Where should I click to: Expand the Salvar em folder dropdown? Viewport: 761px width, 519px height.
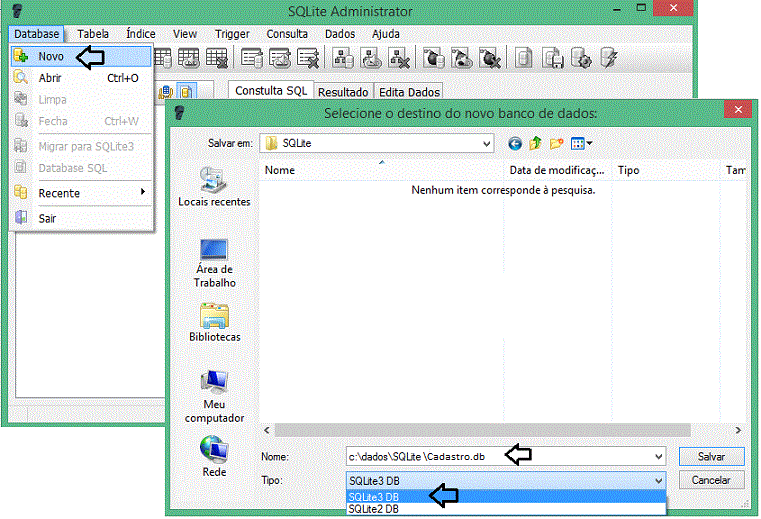(486, 144)
